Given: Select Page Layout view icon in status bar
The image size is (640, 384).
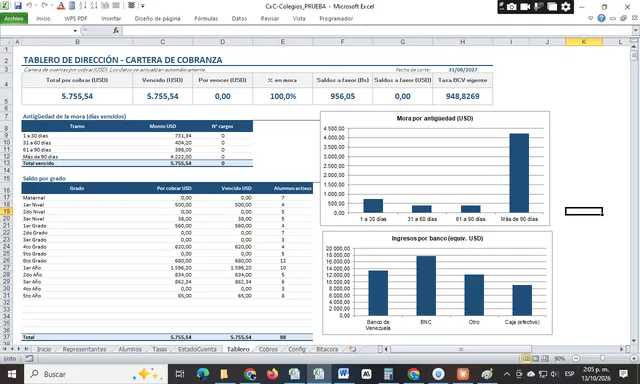Looking at the screenshot, I should [x=536, y=358].
